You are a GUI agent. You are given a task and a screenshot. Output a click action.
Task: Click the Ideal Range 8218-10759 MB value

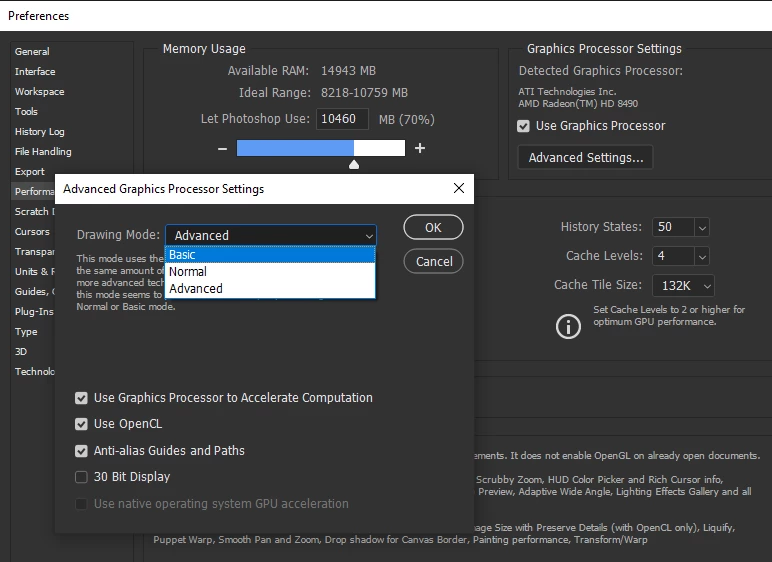click(x=364, y=93)
